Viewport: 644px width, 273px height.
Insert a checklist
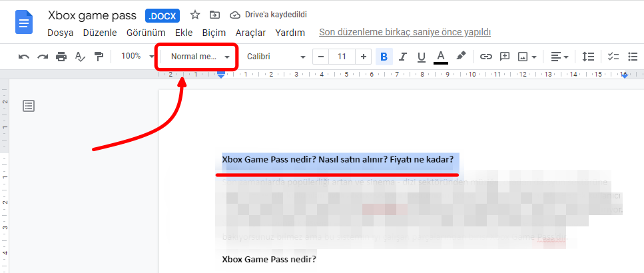coord(613,57)
